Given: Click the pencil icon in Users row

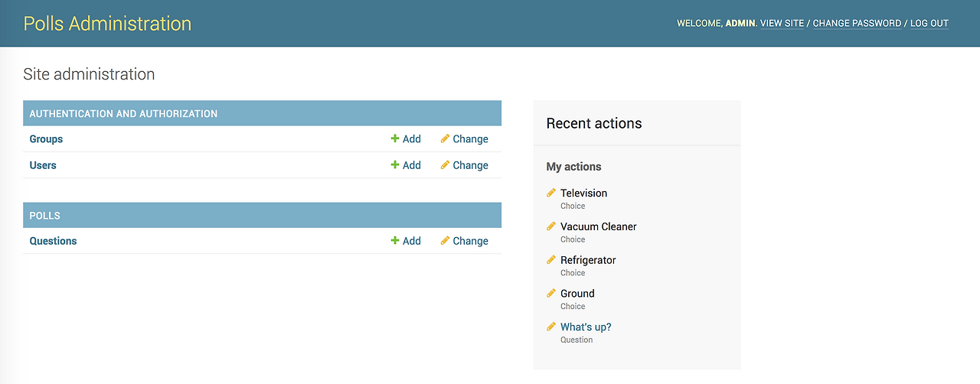Looking at the screenshot, I should 445,165.
